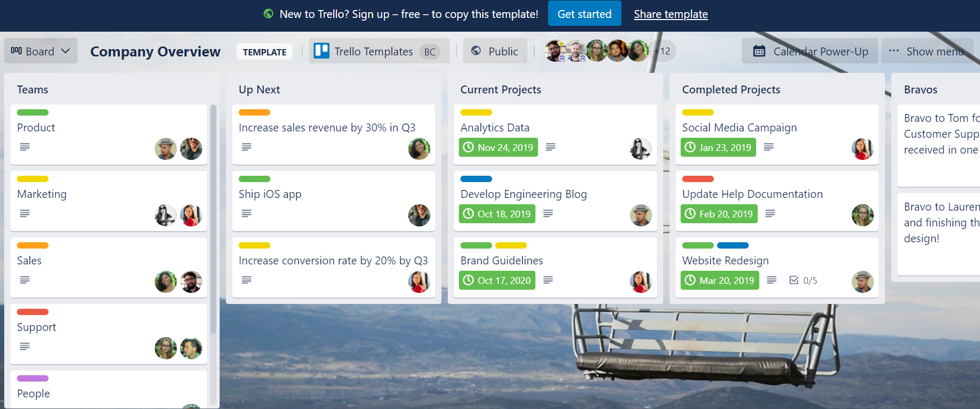Click the three-dots icon beside Show menu
This screenshot has height=409, width=980.
pyautogui.click(x=893, y=51)
